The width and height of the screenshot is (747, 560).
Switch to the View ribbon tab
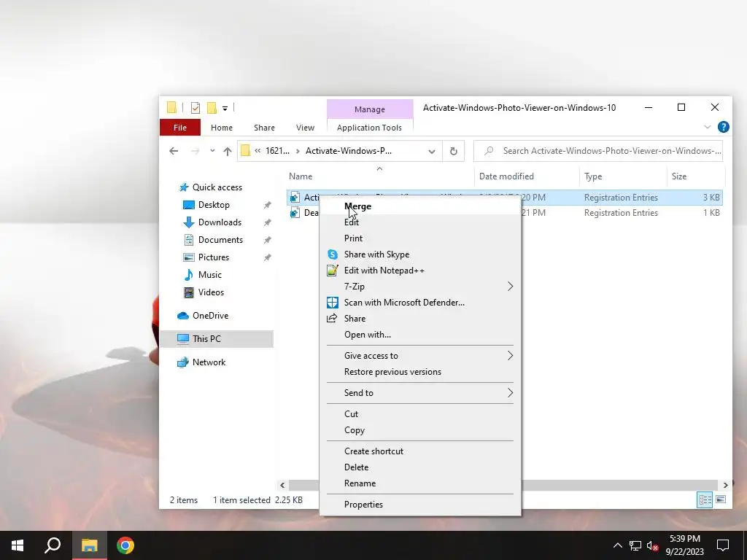pos(305,128)
